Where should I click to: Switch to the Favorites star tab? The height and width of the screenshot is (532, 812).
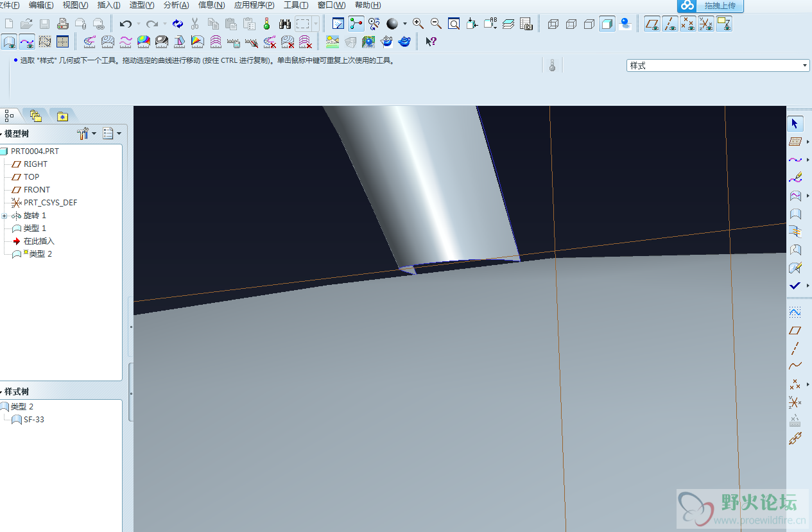[62, 116]
